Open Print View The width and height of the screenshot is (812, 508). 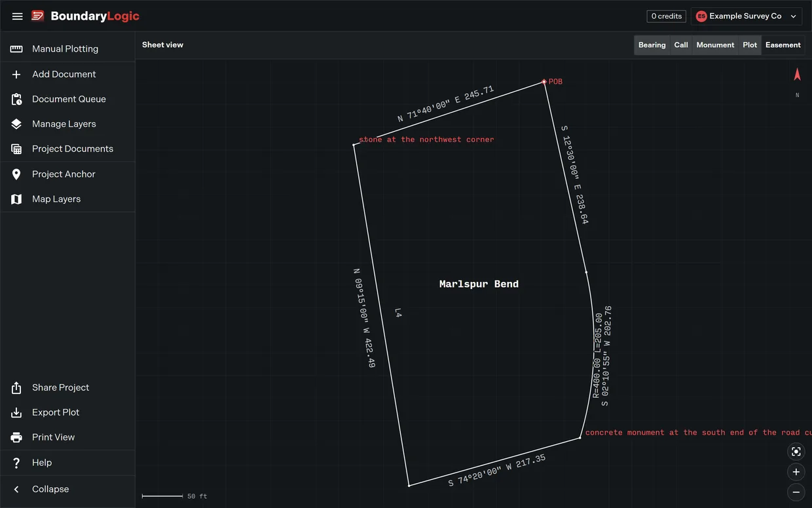click(67, 438)
